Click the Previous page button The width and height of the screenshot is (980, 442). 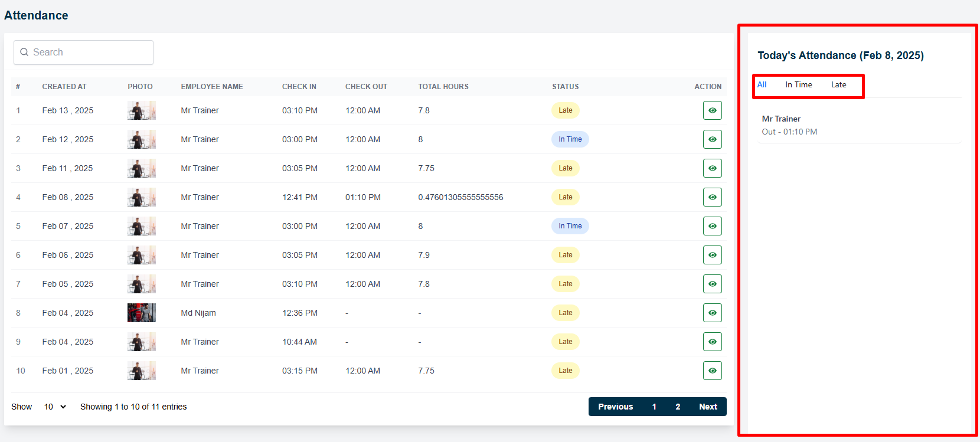[615, 407]
